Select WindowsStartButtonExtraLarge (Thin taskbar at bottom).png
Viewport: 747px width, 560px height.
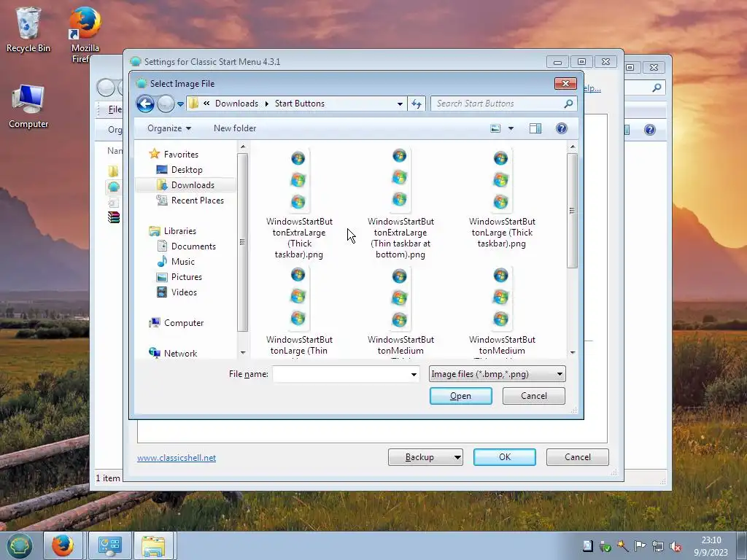tap(400, 204)
